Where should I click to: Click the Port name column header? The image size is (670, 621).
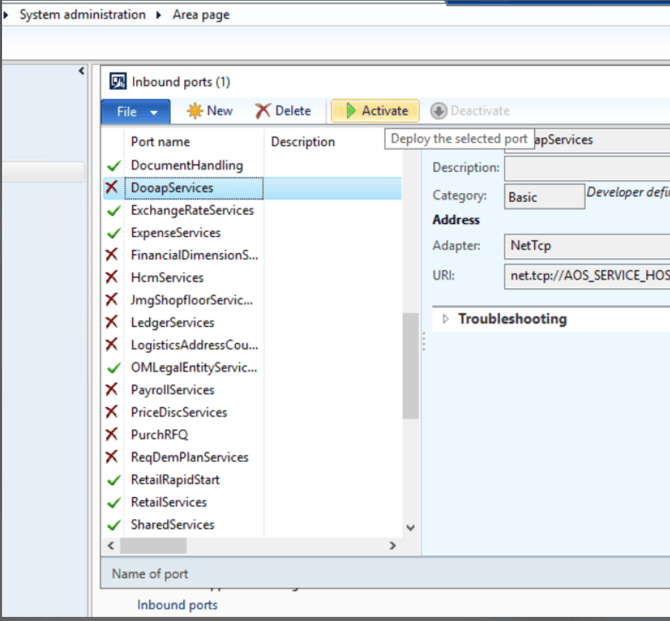pos(160,142)
